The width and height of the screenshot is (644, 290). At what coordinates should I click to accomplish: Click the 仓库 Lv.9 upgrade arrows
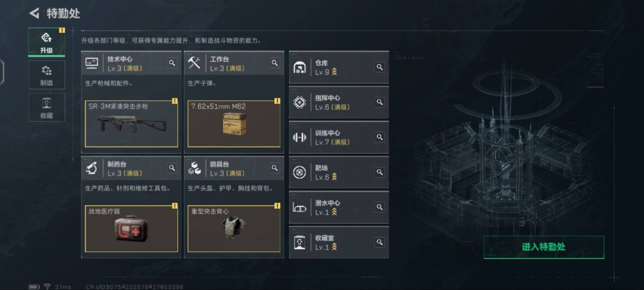coord(334,72)
